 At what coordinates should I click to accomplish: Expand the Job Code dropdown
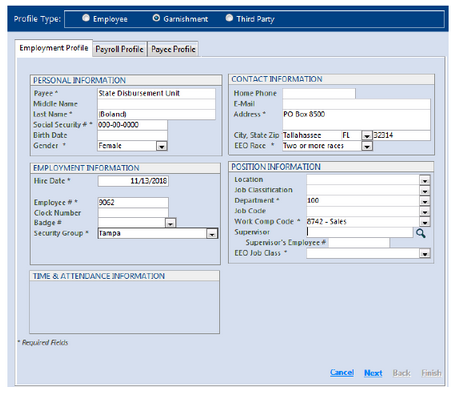click(x=425, y=212)
